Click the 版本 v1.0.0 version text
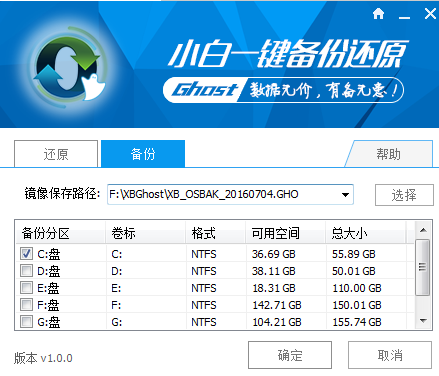This screenshot has width=439, height=376. tap(43, 358)
